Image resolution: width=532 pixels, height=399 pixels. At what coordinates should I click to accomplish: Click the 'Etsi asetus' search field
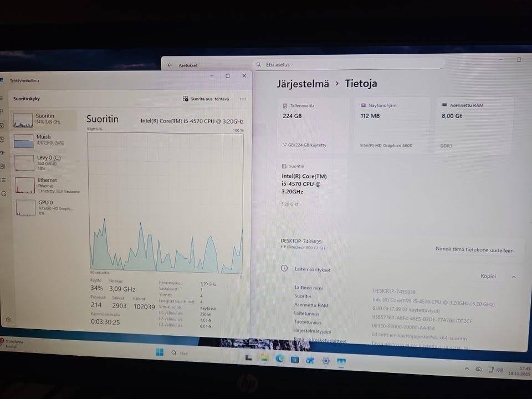(x=349, y=64)
